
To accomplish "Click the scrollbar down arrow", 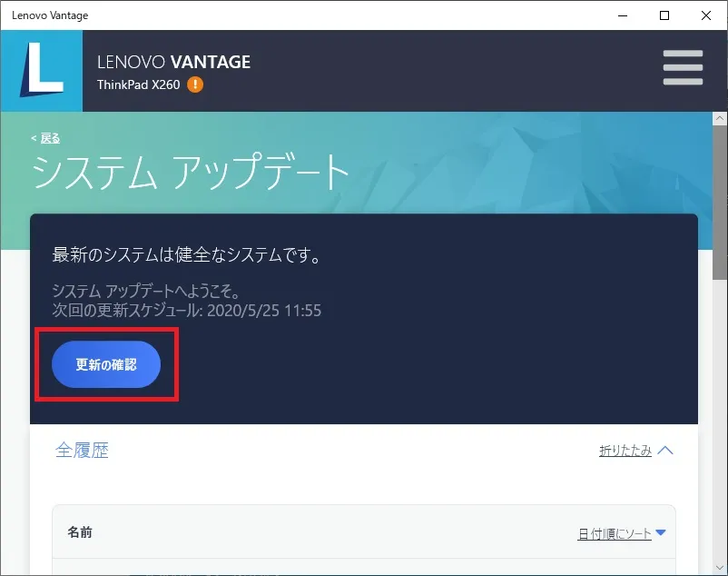I will 720,568.
